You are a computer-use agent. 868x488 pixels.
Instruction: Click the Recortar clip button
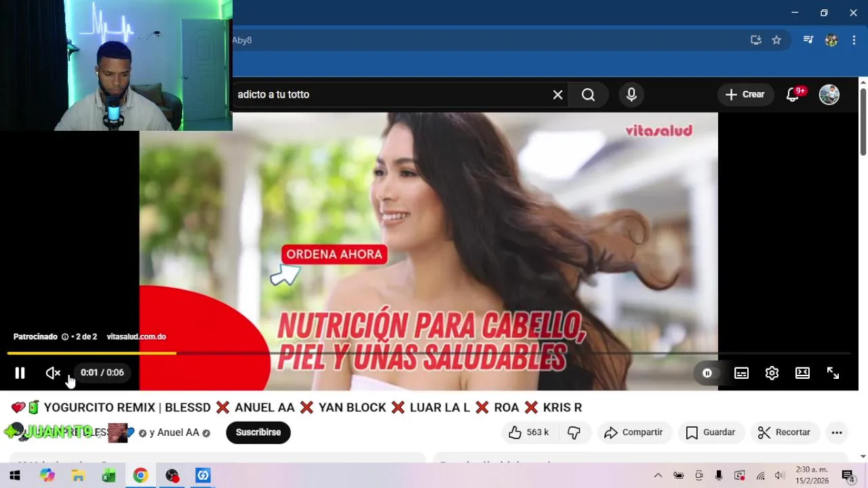[785, 432]
